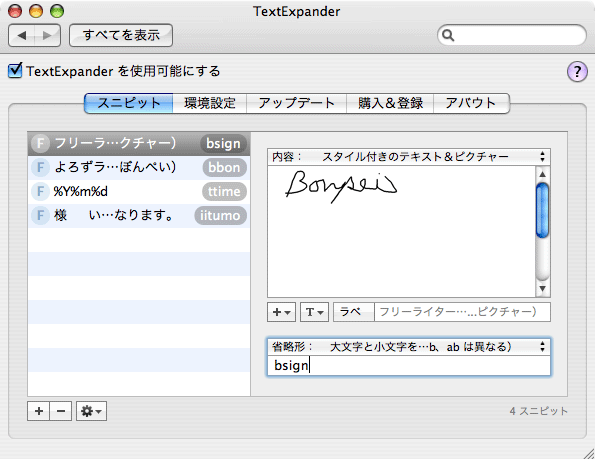The height and width of the screenshot is (459, 595).
Task: Click the F icon of iitumo snippet
Action: (40, 215)
